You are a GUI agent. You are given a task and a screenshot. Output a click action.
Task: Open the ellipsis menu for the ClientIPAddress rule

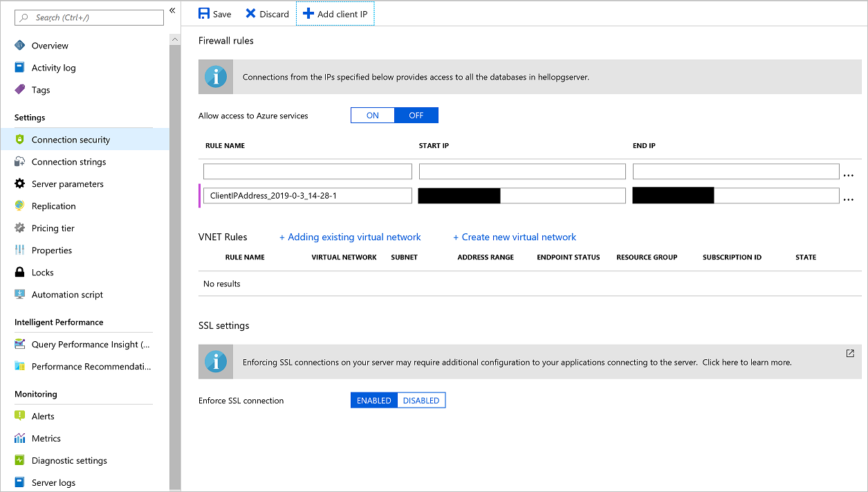click(849, 199)
